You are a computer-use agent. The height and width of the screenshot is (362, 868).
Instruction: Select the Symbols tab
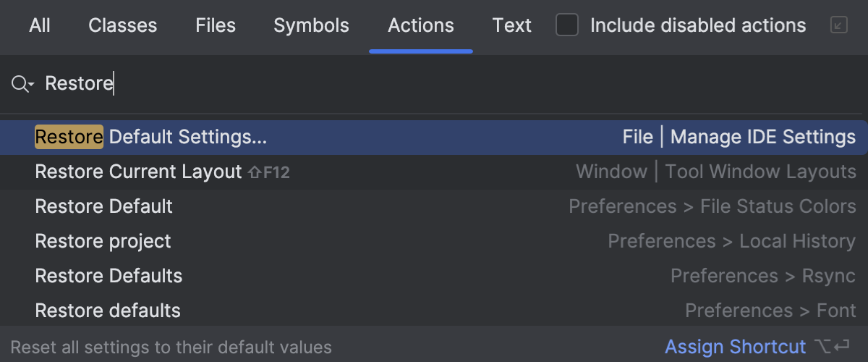[311, 26]
